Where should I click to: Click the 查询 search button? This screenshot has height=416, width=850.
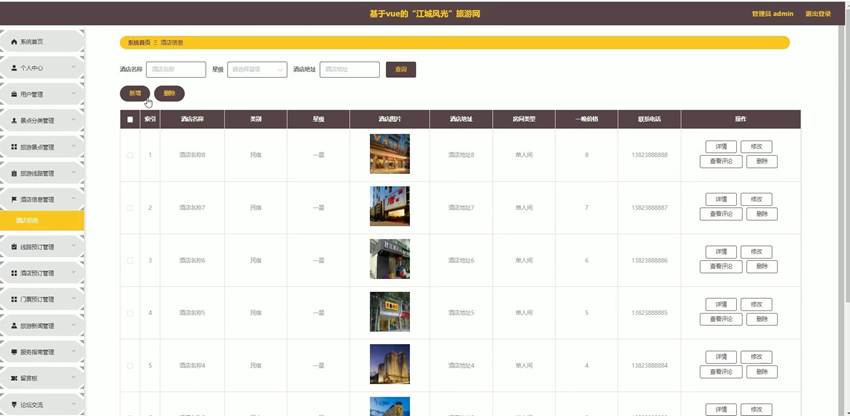click(x=401, y=69)
